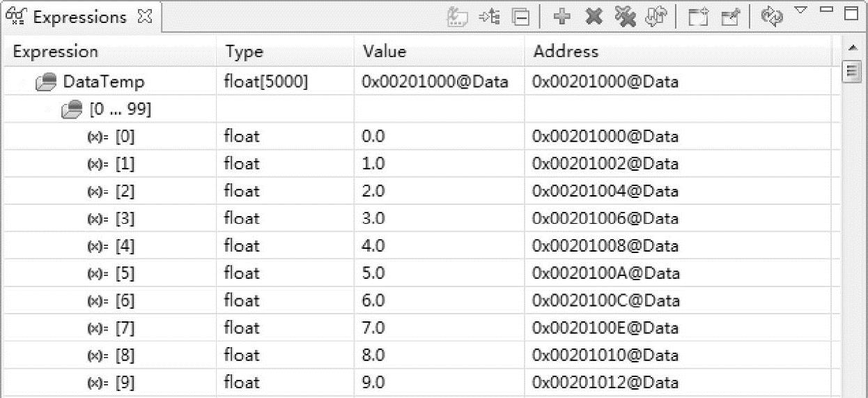
Task: Click the Value column header
Action: tap(384, 52)
